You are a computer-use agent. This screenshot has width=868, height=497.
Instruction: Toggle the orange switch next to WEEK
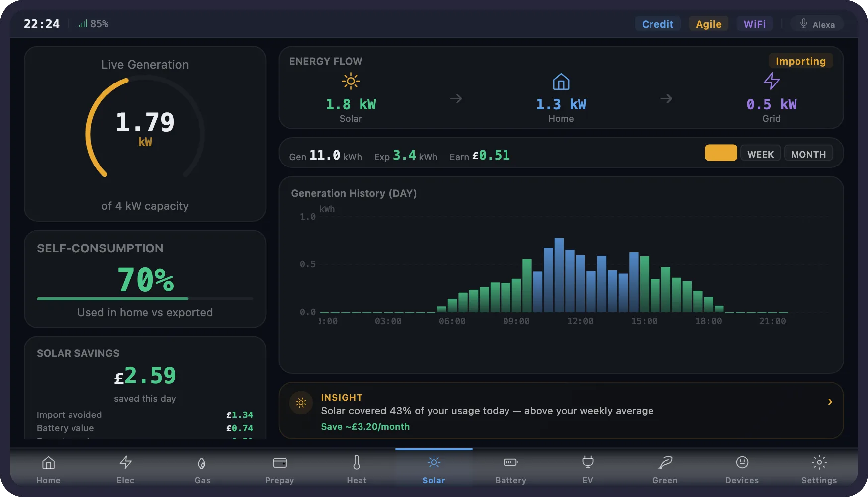point(721,153)
